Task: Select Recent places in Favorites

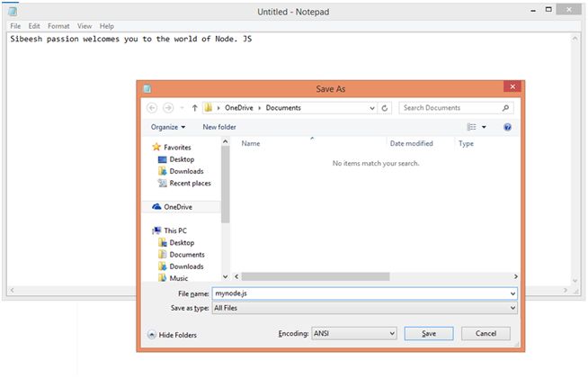Action: point(190,183)
